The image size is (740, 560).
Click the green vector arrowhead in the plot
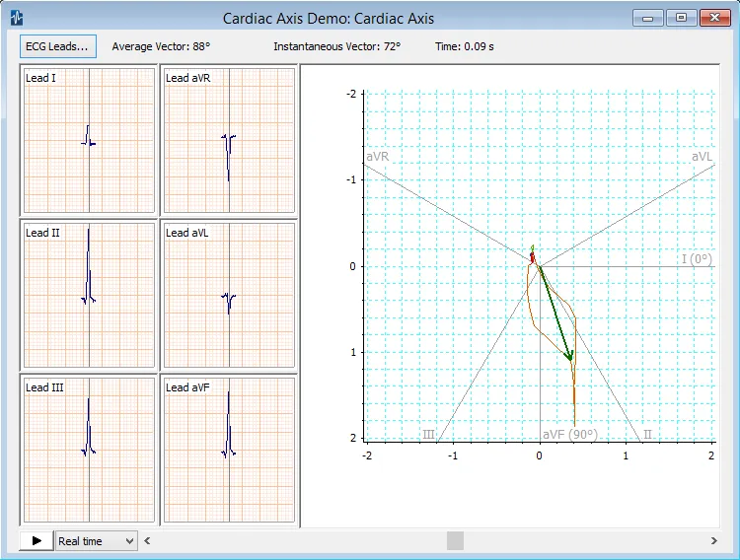point(569,354)
